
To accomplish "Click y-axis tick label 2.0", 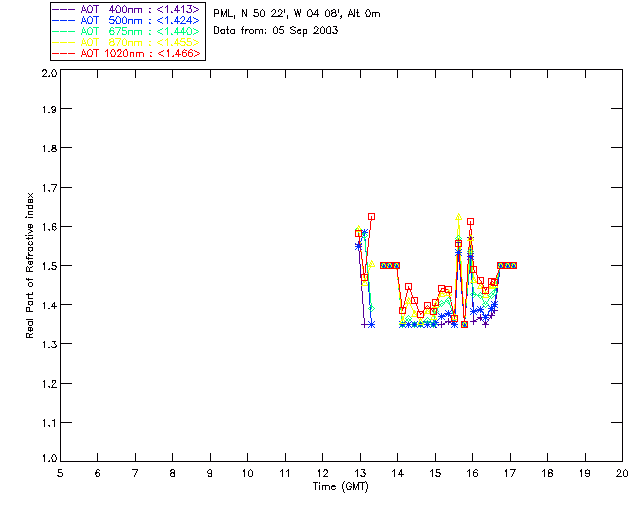I will 49,73.
